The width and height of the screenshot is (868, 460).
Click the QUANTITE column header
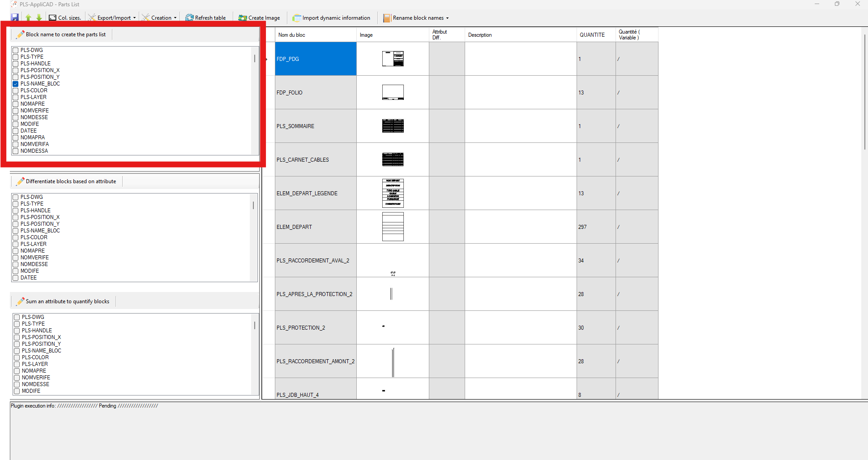(592, 35)
